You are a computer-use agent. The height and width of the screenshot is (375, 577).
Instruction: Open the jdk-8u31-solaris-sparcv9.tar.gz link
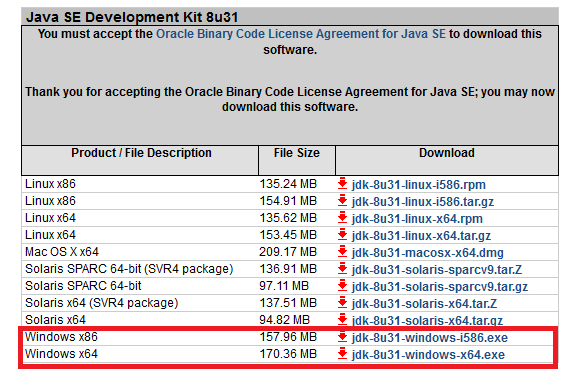point(439,287)
